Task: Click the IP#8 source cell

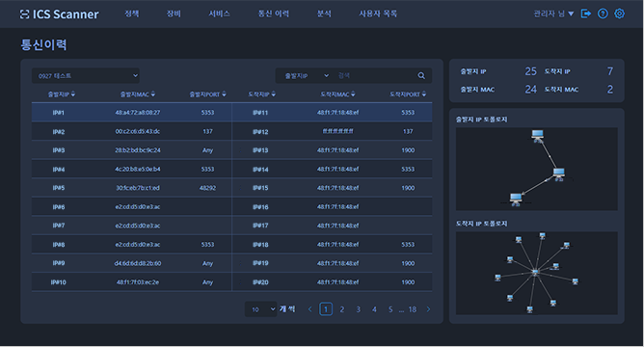Action: pyautogui.click(x=59, y=244)
